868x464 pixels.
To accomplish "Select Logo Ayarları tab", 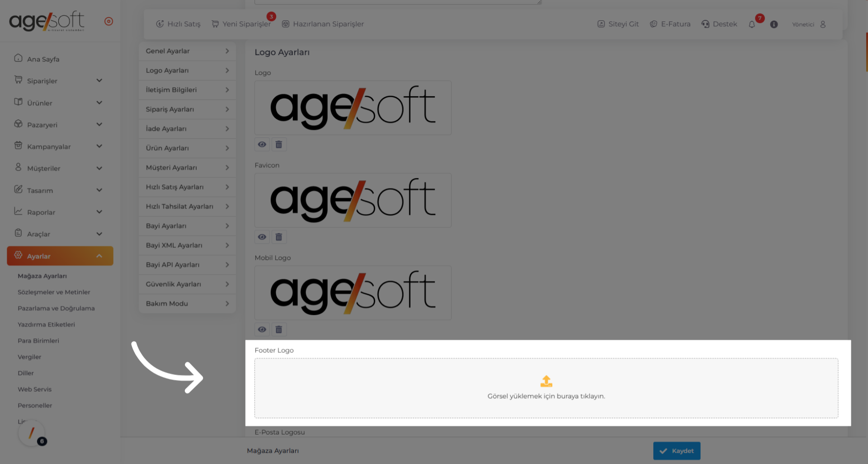I will [187, 70].
